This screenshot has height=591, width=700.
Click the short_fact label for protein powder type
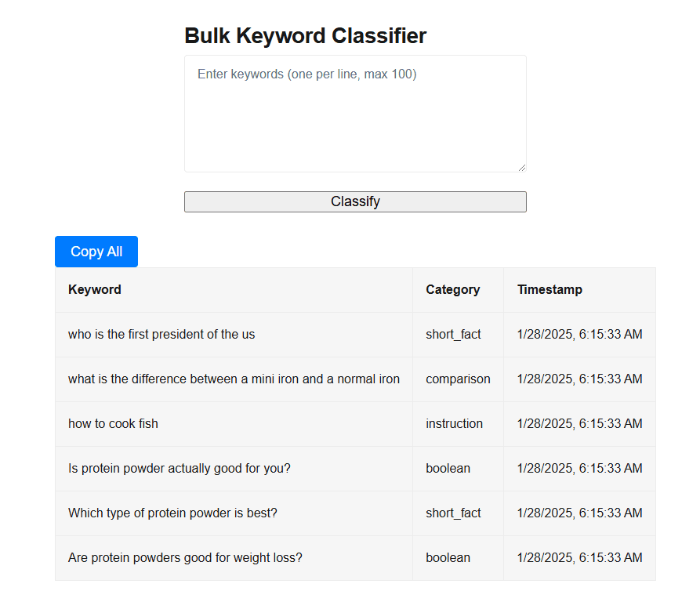(x=453, y=513)
